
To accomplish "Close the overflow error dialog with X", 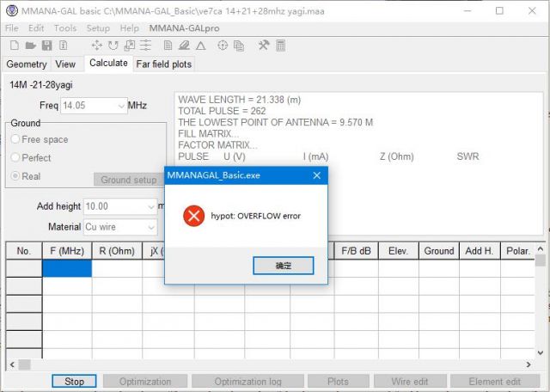I will coord(317,175).
